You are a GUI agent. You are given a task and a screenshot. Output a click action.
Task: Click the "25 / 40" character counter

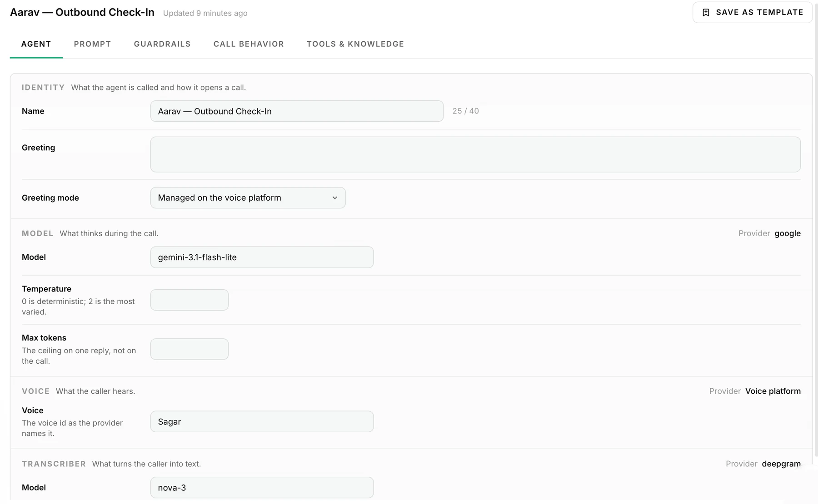click(465, 111)
